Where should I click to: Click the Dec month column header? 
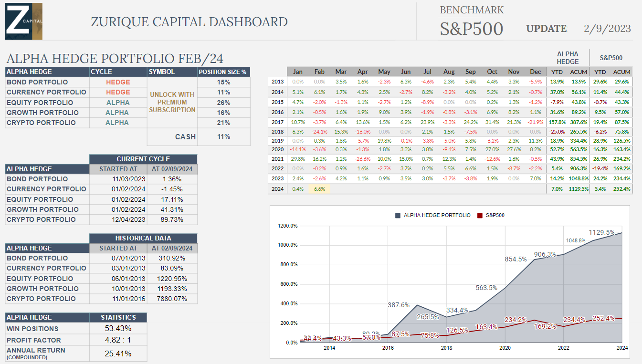[536, 72]
